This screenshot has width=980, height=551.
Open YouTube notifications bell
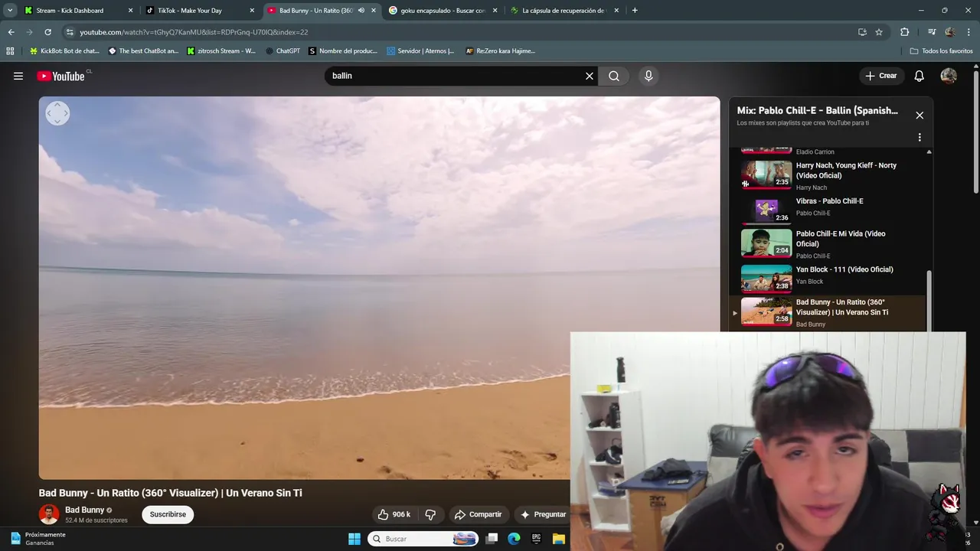pos(920,76)
